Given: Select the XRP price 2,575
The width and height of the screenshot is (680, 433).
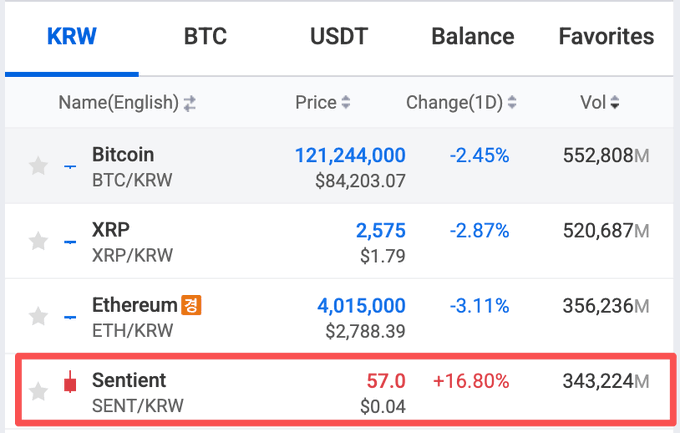Looking at the screenshot, I should 380,231.
